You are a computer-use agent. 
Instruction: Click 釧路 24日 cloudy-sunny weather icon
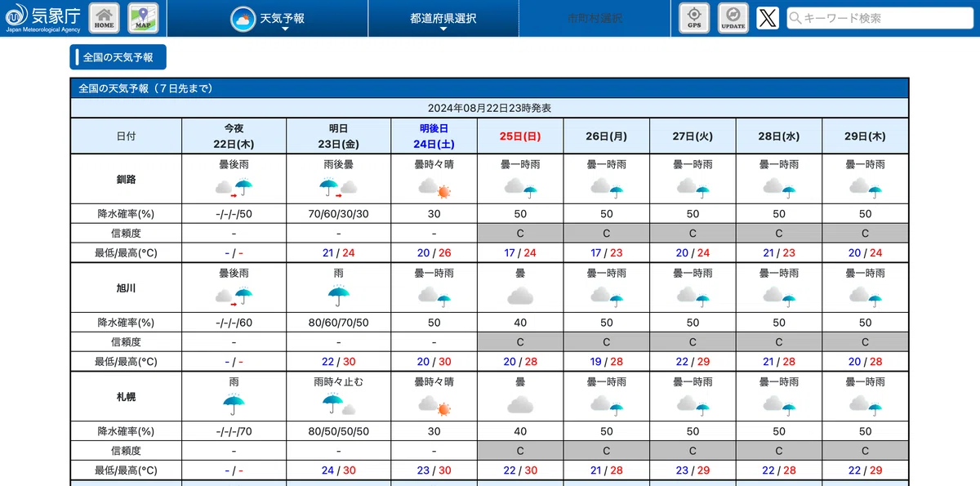434,188
